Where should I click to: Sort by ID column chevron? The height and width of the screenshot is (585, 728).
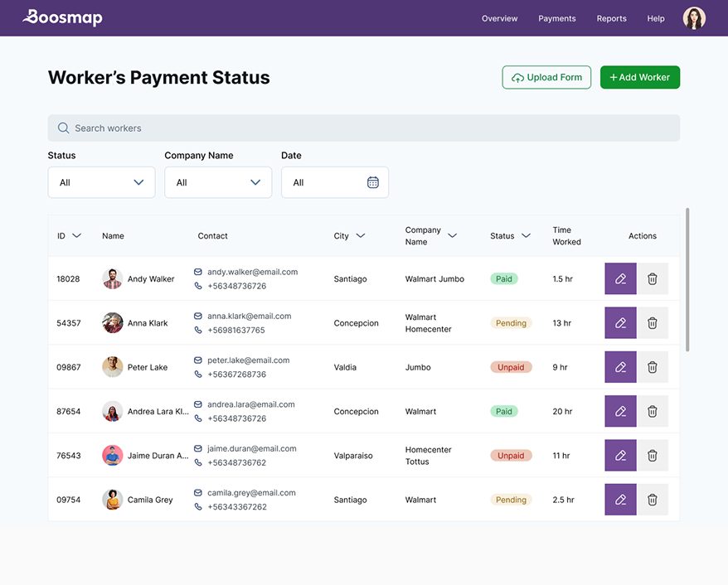[x=77, y=235]
